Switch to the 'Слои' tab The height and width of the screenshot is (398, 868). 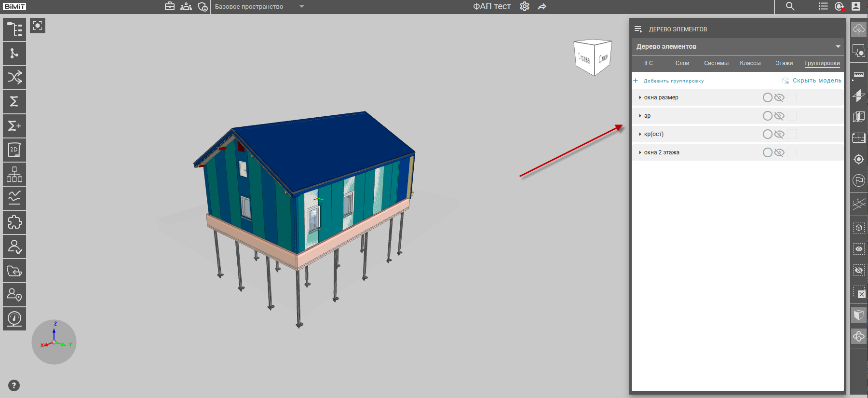(x=682, y=63)
